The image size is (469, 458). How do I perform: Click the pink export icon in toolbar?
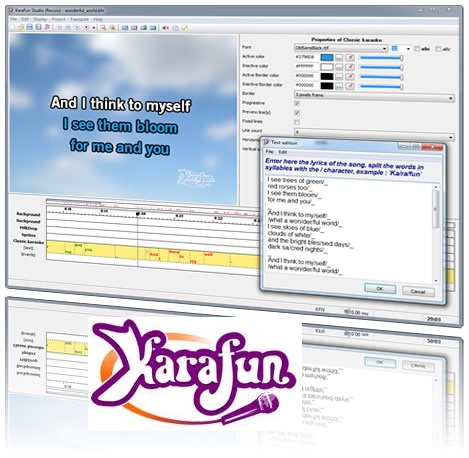pos(47,27)
